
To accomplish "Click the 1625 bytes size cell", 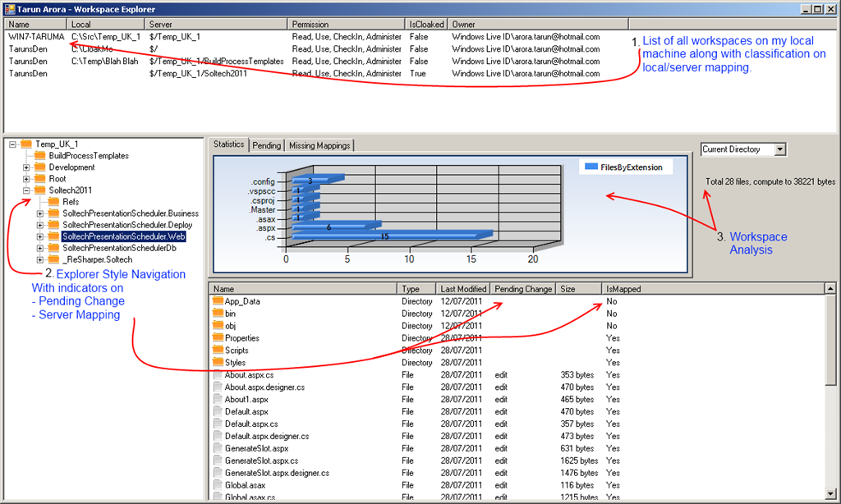I will click(579, 460).
